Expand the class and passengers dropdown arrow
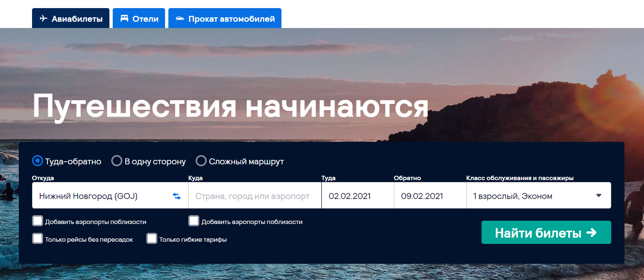 pyautogui.click(x=599, y=196)
